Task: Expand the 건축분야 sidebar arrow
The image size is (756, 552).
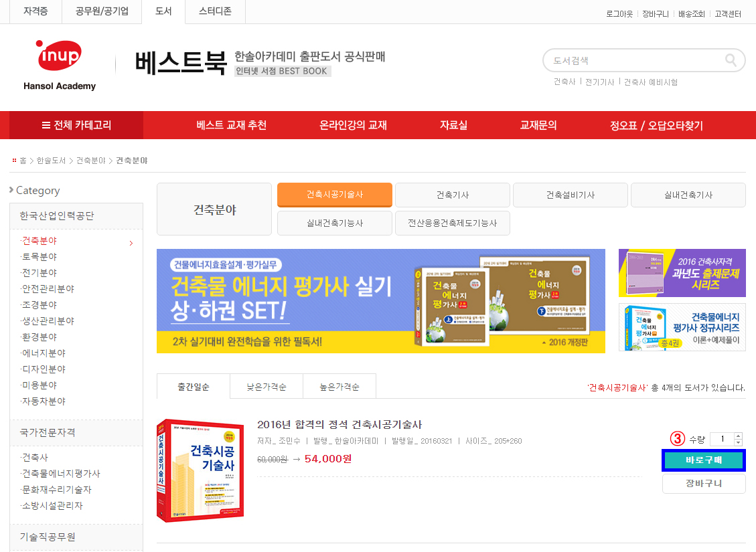Action: click(131, 244)
